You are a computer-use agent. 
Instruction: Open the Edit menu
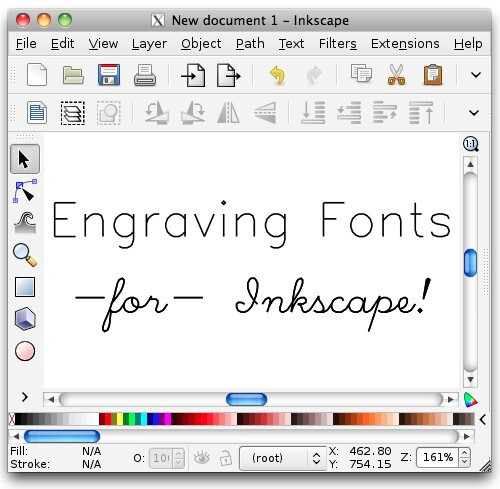pyautogui.click(x=62, y=44)
